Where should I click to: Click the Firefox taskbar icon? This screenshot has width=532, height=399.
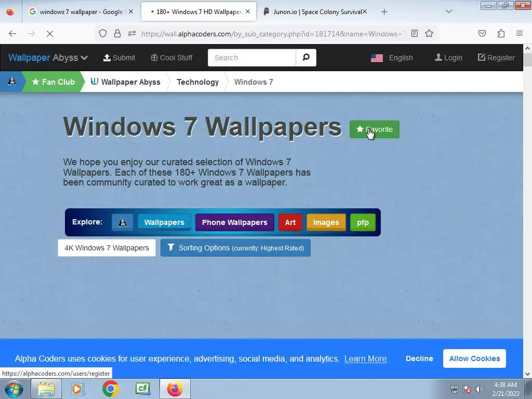coord(175,389)
